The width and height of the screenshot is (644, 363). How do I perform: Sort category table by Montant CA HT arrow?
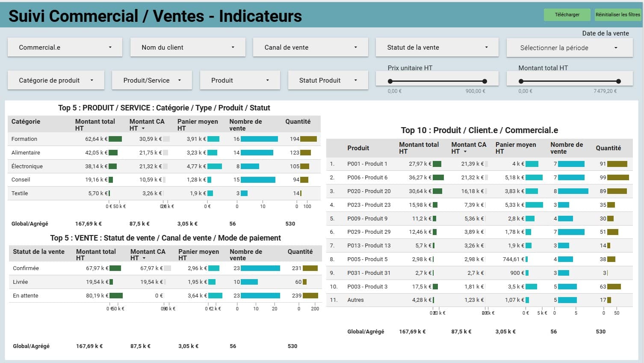pos(143,128)
